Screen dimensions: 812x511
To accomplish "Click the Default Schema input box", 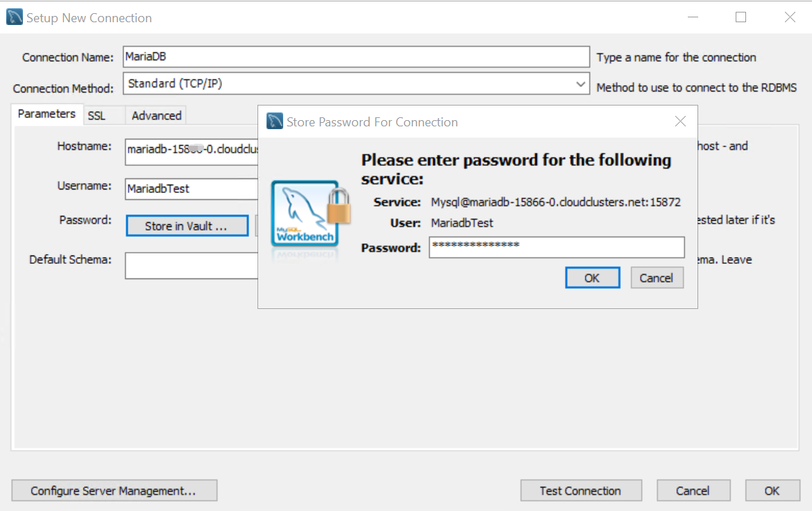I will click(191, 265).
